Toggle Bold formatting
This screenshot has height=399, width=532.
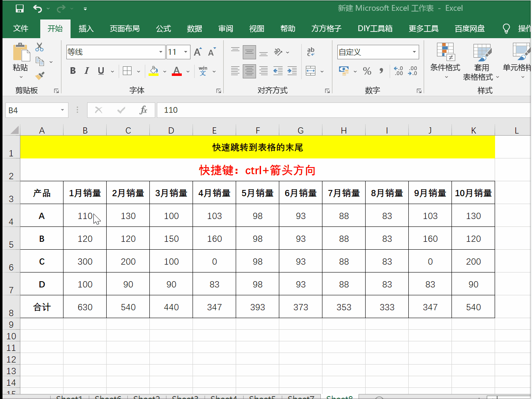(x=73, y=71)
